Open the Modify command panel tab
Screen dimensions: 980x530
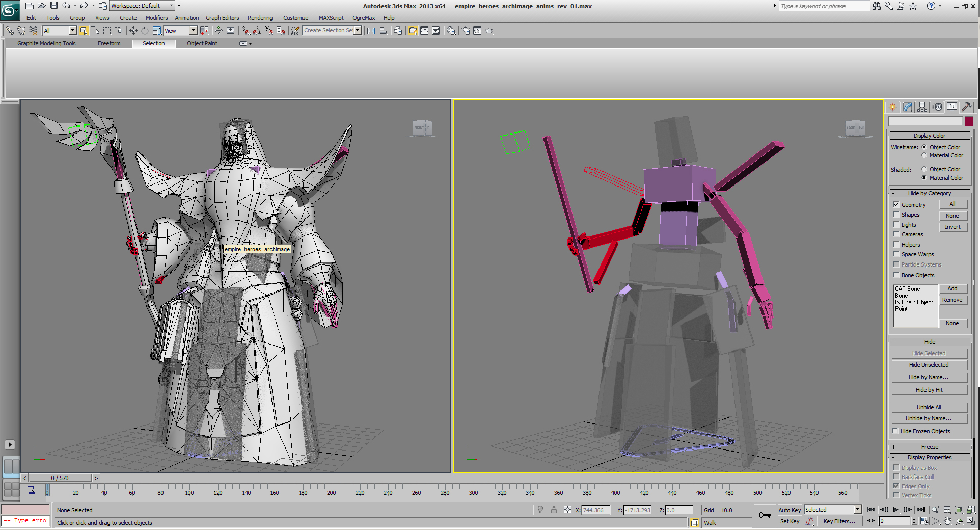pyautogui.click(x=907, y=107)
